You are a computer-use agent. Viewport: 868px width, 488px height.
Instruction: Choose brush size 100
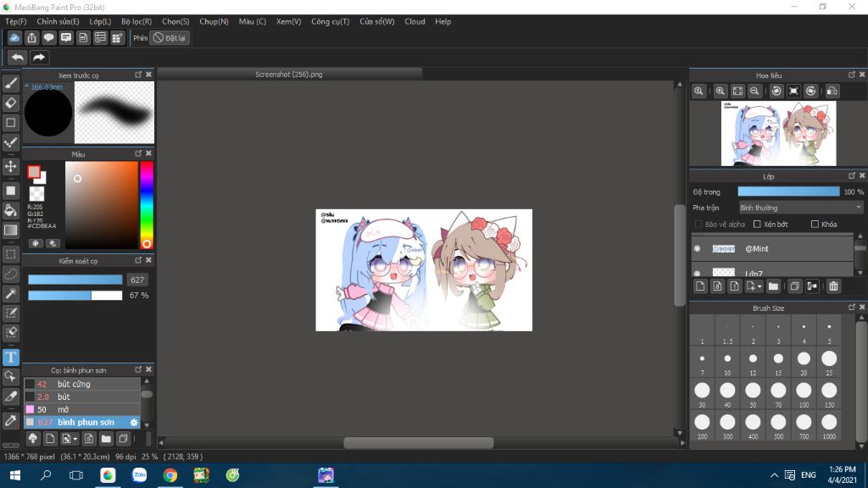(804, 395)
